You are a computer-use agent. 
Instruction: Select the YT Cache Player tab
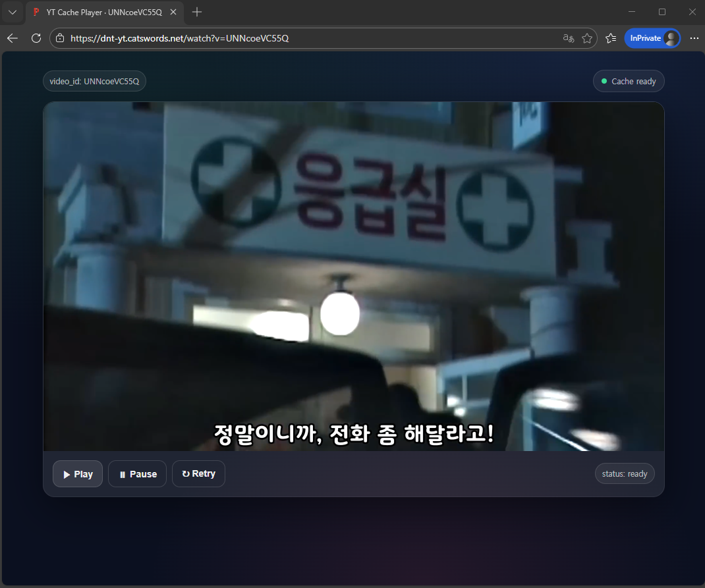99,12
